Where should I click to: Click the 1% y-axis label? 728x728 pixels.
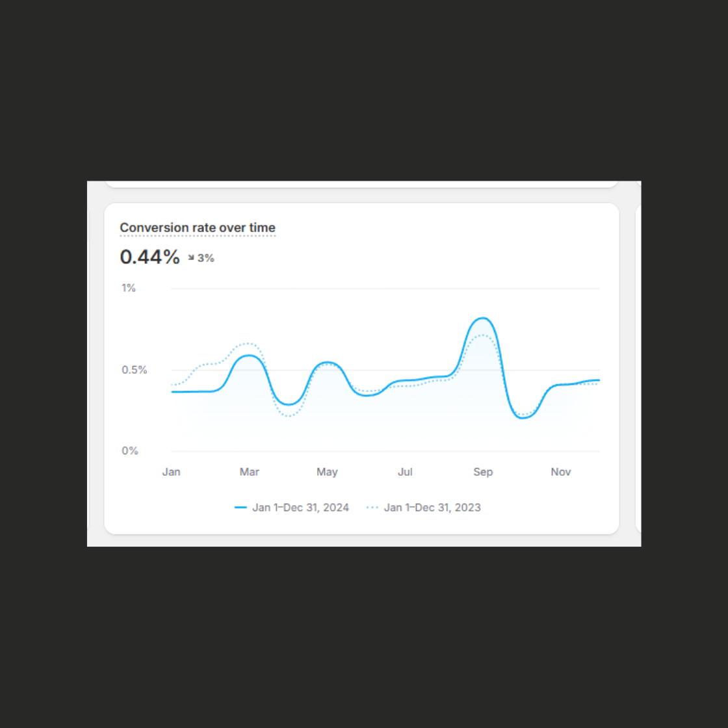129,288
